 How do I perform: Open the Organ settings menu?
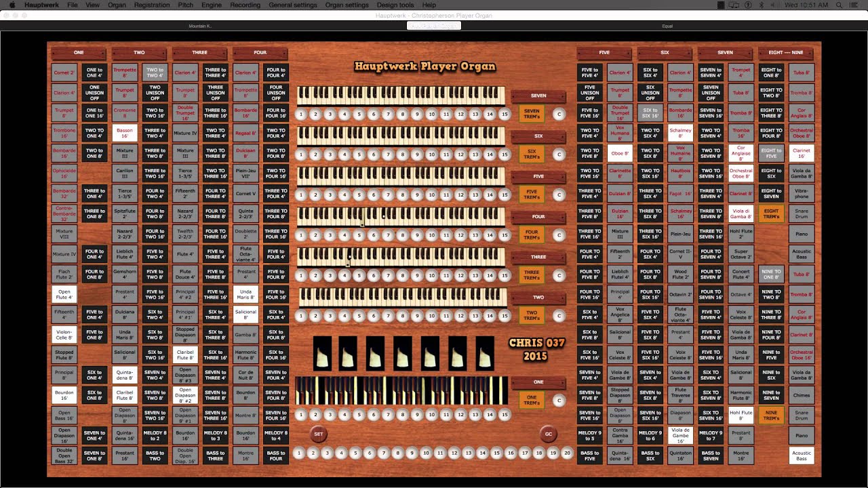(x=347, y=5)
